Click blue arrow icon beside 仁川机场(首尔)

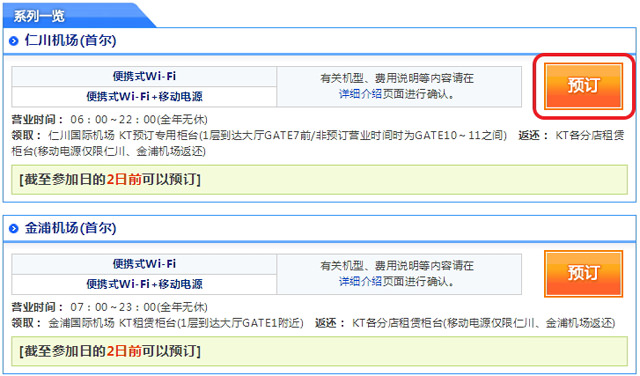point(13,41)
